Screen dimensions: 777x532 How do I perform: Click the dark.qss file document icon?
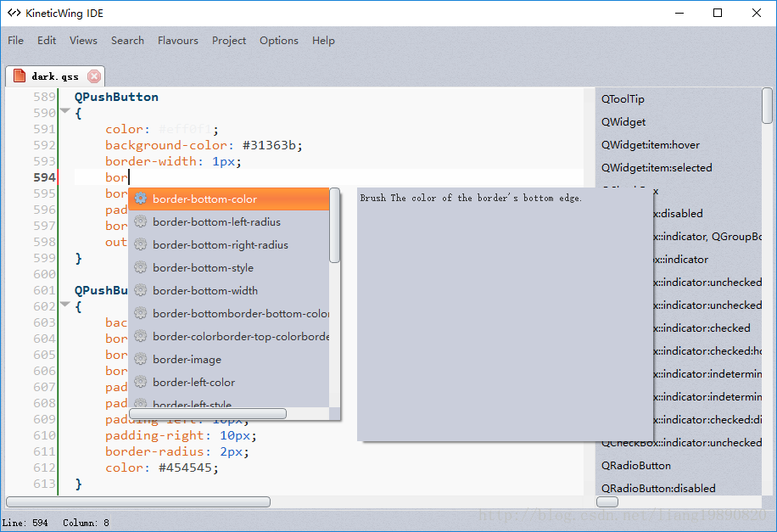click(x=20, y=76)
